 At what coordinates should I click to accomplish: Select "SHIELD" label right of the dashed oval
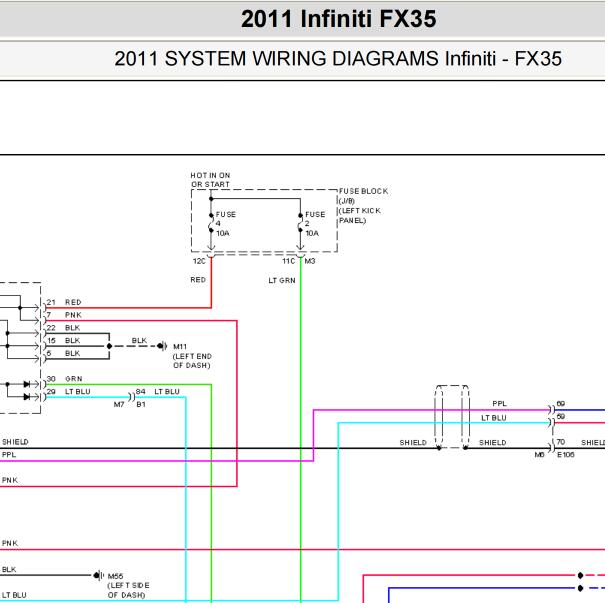tap(492, 443)
